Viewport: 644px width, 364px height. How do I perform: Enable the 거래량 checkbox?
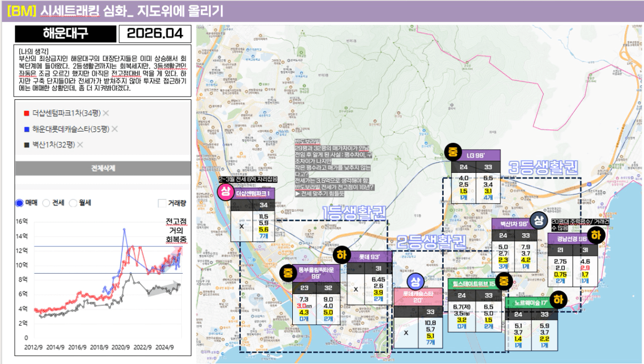tap(162, 203)
